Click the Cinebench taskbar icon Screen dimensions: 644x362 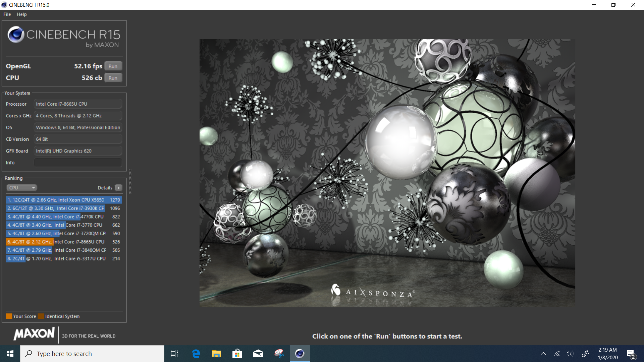pos(300,354)
